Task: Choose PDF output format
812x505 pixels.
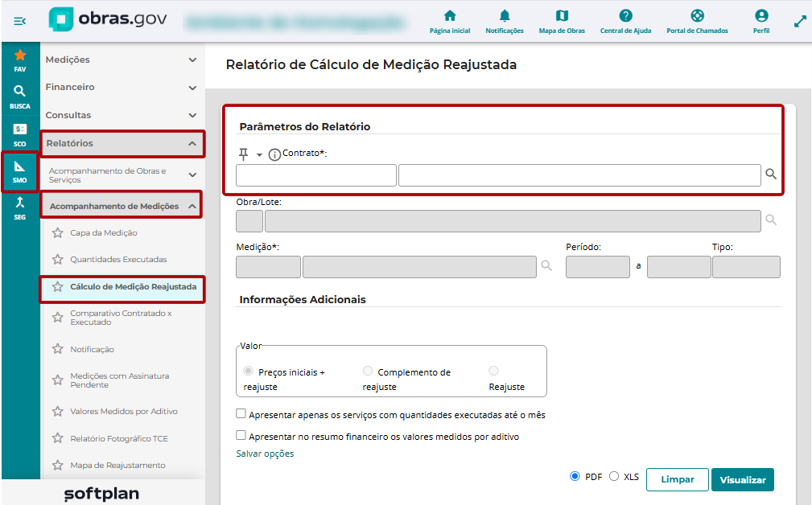Action: [x=575, y=476]
